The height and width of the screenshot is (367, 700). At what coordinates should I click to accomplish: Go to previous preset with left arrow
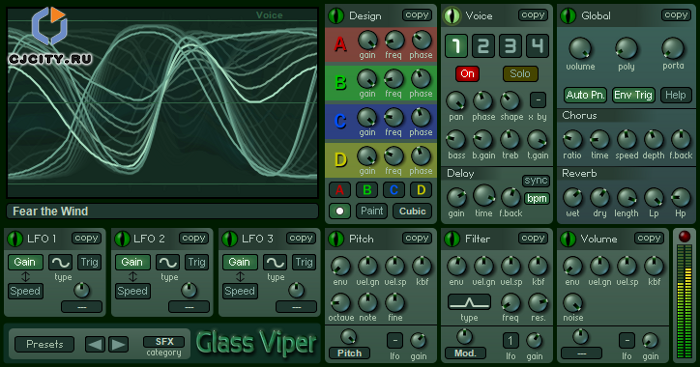tap(95, 344)
